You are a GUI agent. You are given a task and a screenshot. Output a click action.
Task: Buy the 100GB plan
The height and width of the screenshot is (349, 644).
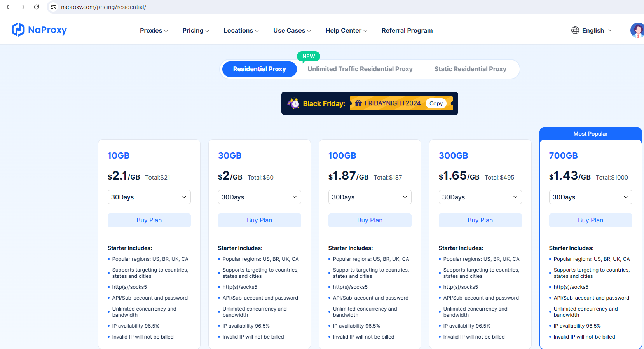370,220
